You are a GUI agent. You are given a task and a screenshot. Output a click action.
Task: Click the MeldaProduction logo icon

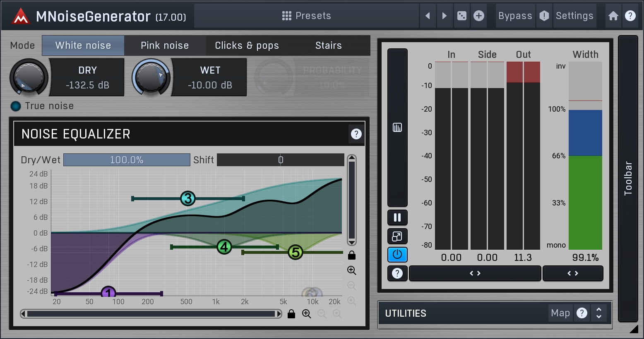21,17
